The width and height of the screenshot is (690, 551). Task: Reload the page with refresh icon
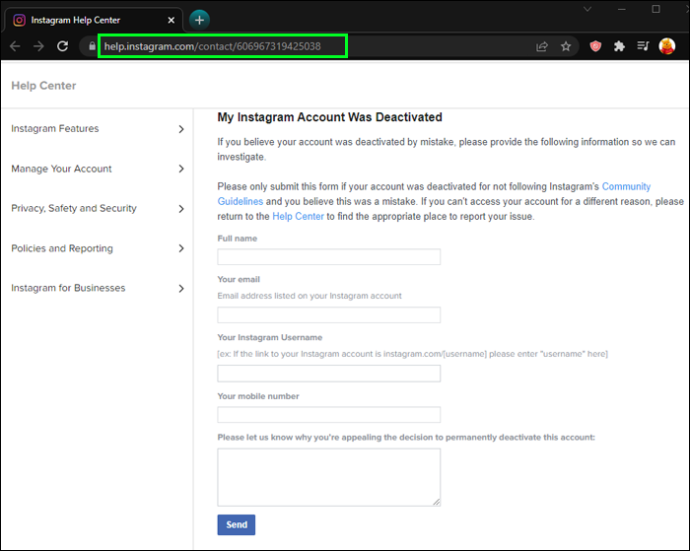pos(62,46)
